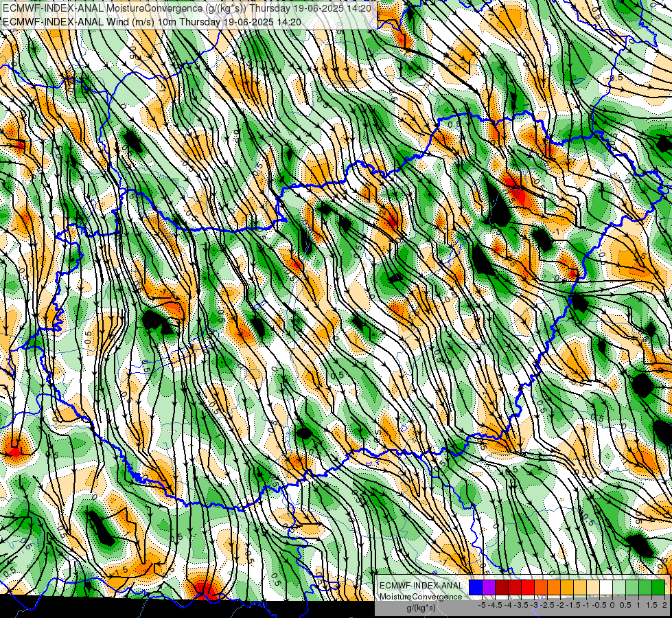Click the 'g/(kg*s)' unit label in the legend
The image size is (672, 618).
tap(421, 608)
